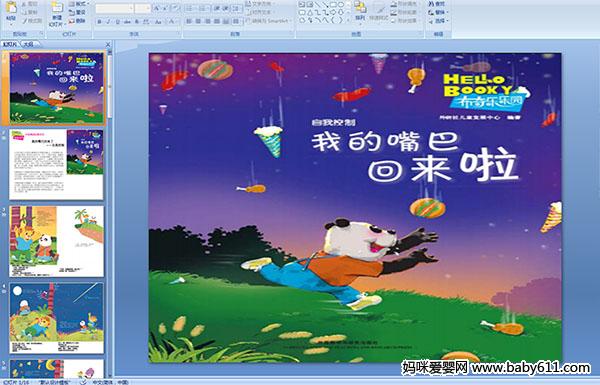This screenshot has height=385, width=600.
Task: Click the Replace button
Action: tap(437, 12)
